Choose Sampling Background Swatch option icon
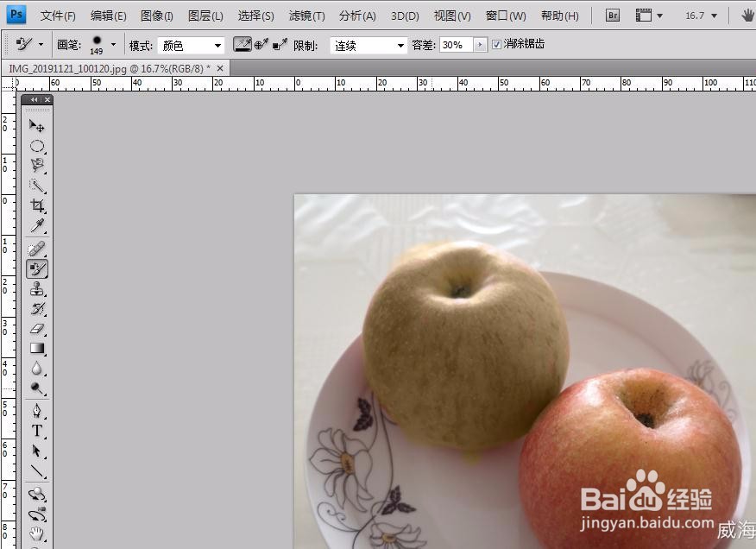Image resolution: width=756 pixels, height=549 pixels. click(280, 45)
